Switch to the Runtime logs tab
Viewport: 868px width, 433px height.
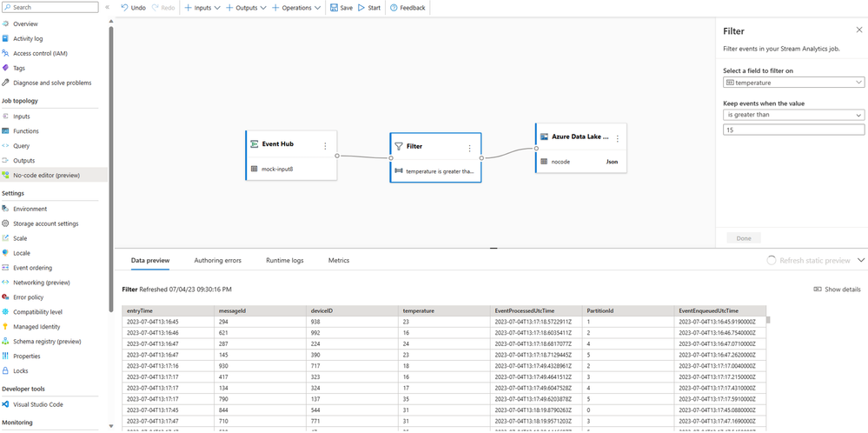tap(284, 260)
